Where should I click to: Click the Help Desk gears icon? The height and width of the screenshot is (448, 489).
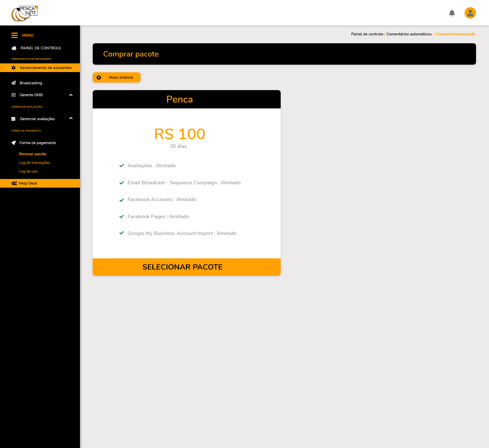14,183
